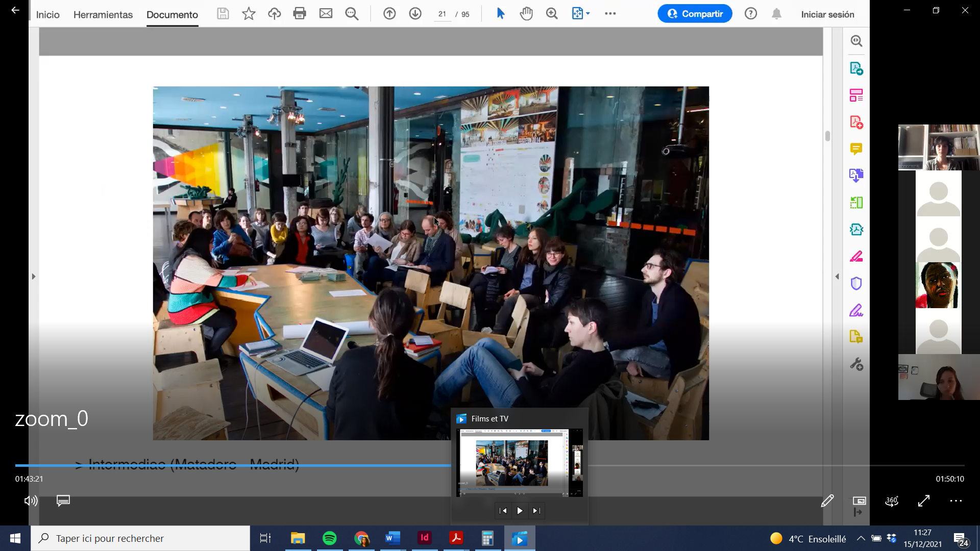Toggle subtitles captions button
Image resolution: width=980 pixels, height=551 pixels.
pos(63,501)
